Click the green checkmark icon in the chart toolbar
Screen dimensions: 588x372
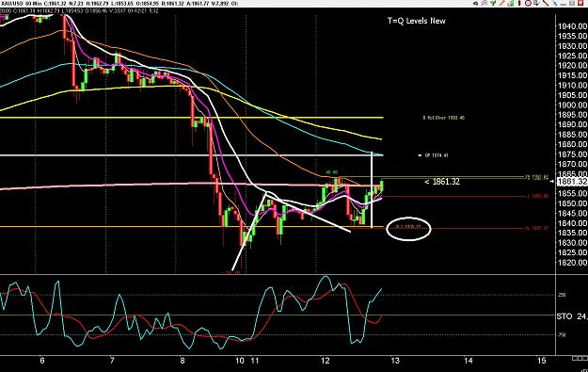493,4
